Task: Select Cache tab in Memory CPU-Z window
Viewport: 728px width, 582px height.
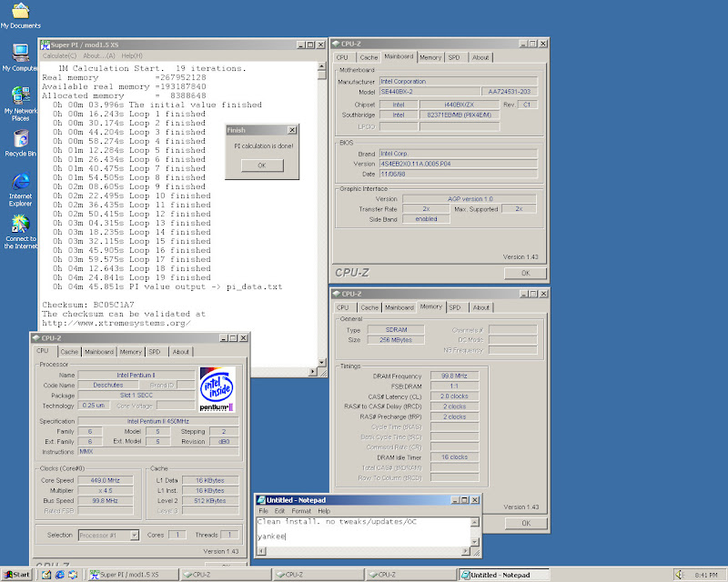Action: (x=369, y=307)
